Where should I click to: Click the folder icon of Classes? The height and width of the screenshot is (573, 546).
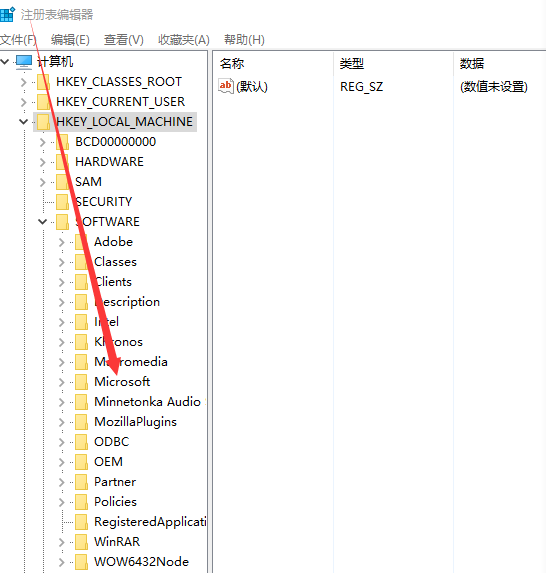tap(81, 262)
